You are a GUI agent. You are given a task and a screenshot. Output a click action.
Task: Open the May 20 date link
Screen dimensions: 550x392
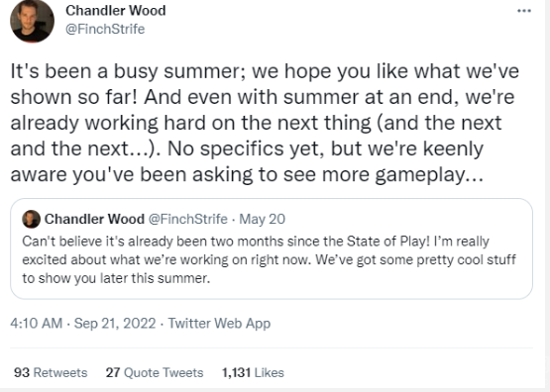262,219
